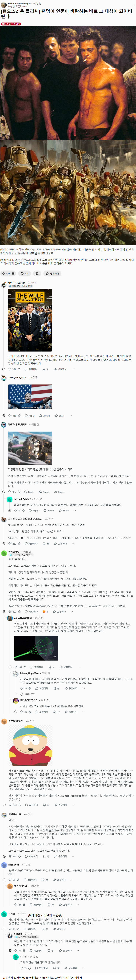The height and width of the screenshot is (980, 136).
Task: Upvote Jaded_Stick_4379's comment with 658
Action: 10,415
